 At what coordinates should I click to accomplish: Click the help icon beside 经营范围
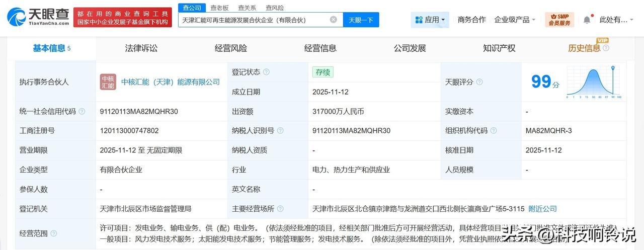pyautogui.click(x=54, y=233)
